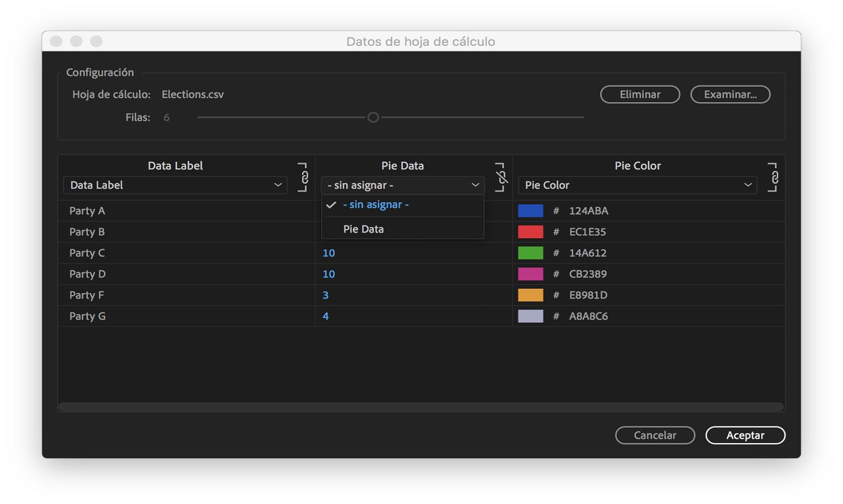Toggle the link icon for Pie Color column

tap(774, 177)
